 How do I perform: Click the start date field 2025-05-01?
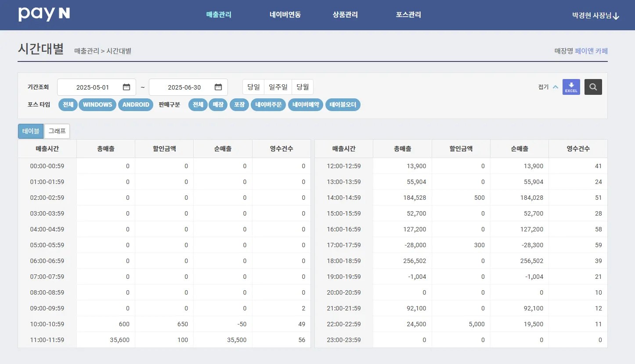pos(97,87)
